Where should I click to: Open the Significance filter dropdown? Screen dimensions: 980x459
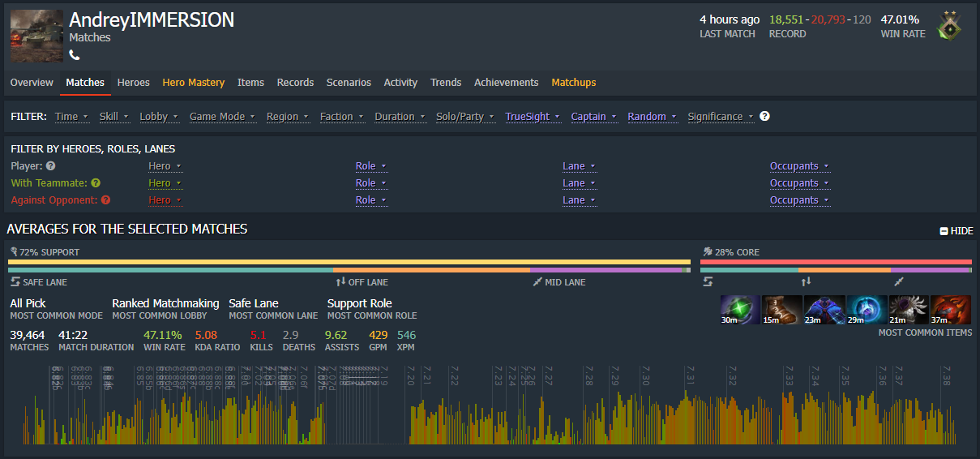coord(721,116)
